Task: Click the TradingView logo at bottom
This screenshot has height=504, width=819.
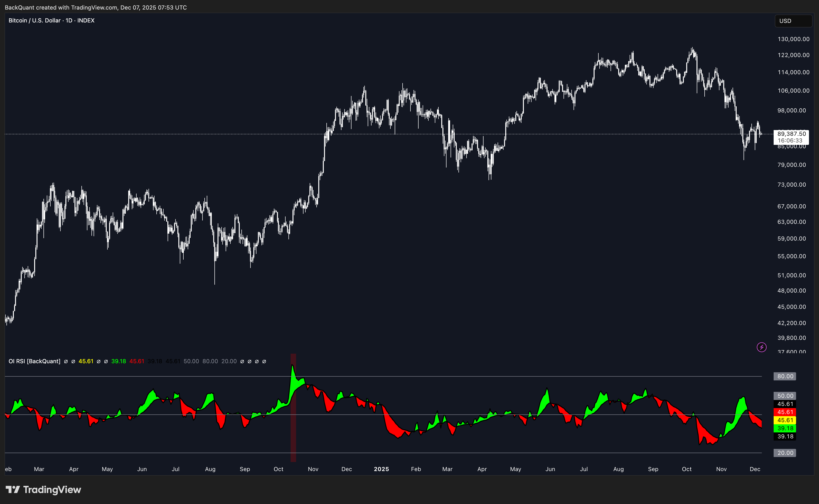Action: tap(43, 489)
